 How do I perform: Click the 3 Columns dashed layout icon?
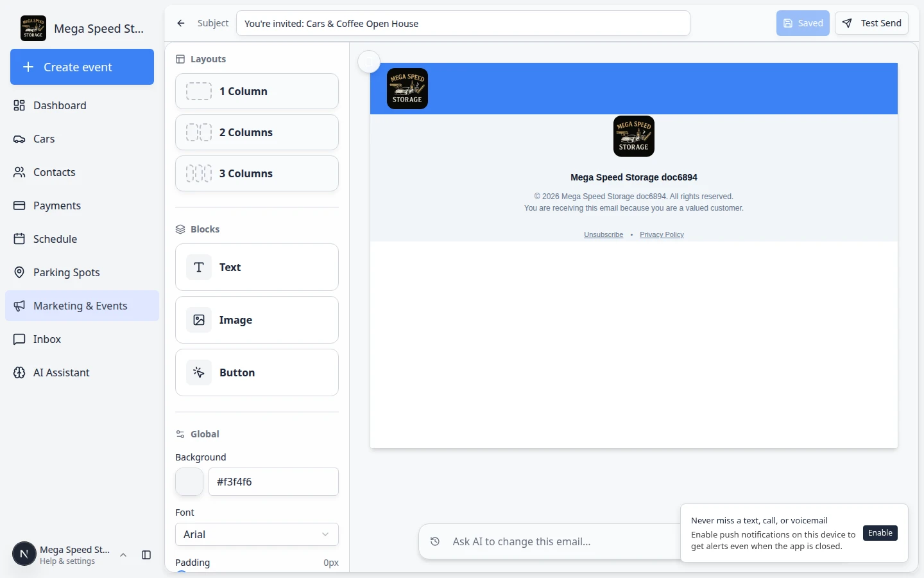click(199, 173)
